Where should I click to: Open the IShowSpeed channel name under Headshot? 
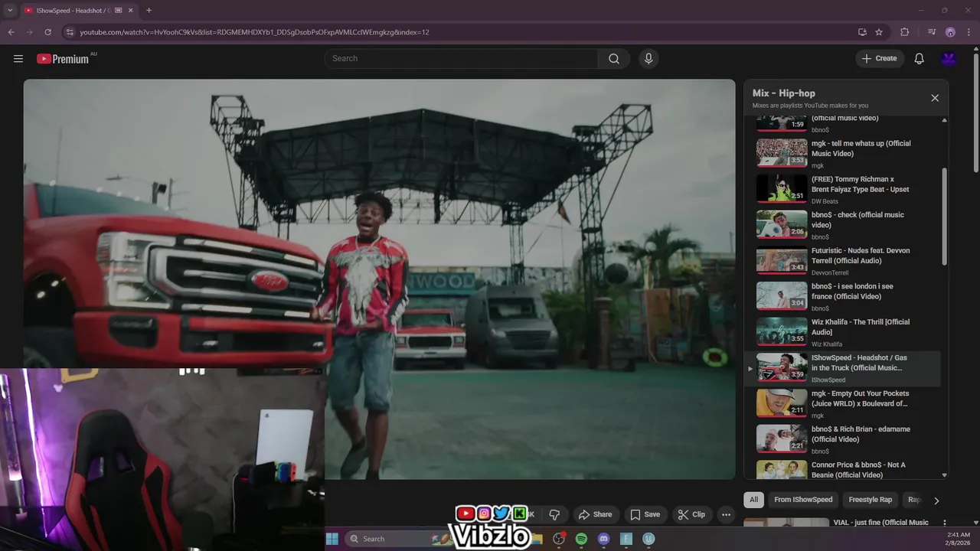tap(828, 380)
